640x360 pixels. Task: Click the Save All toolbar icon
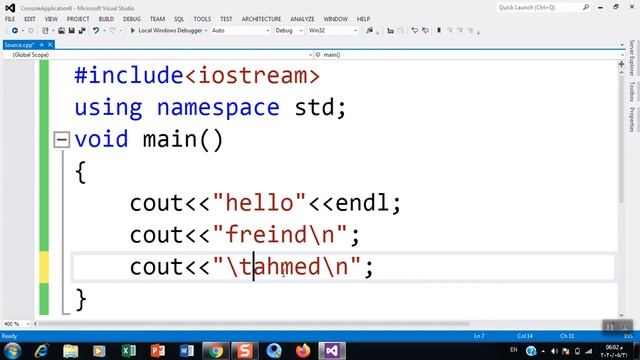point(82,31)
